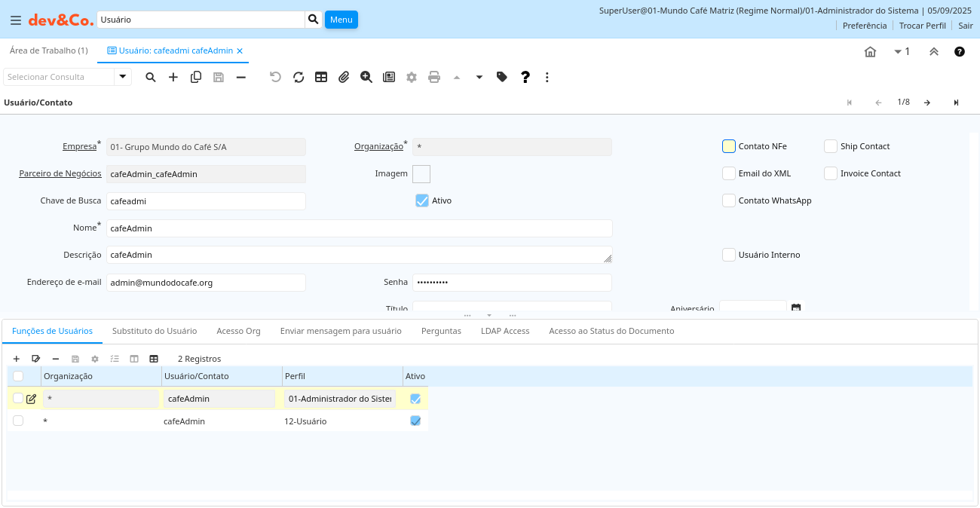Check the Usuário Interno checkbox
Screen dimensions: 980x508
tap(729, 255)
